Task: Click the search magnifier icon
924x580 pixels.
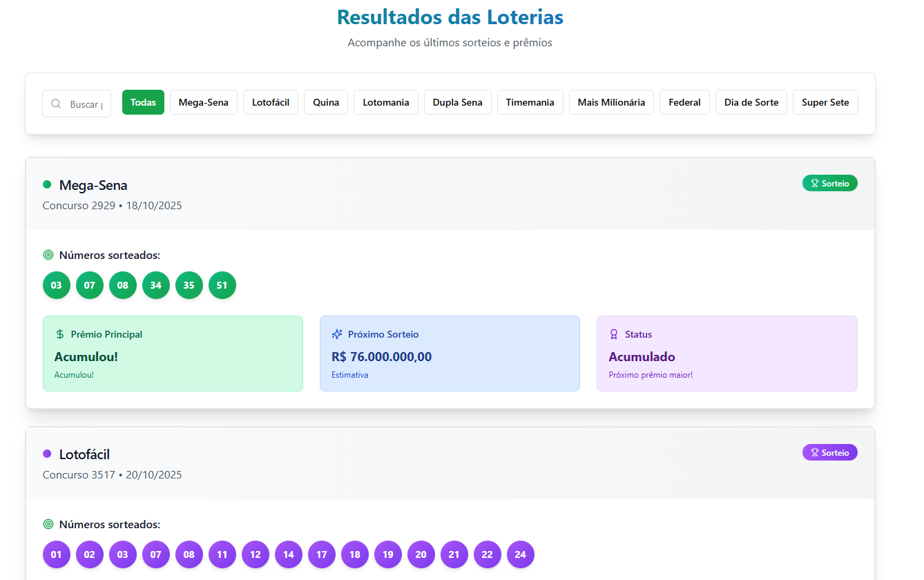Action: [56, 104]
